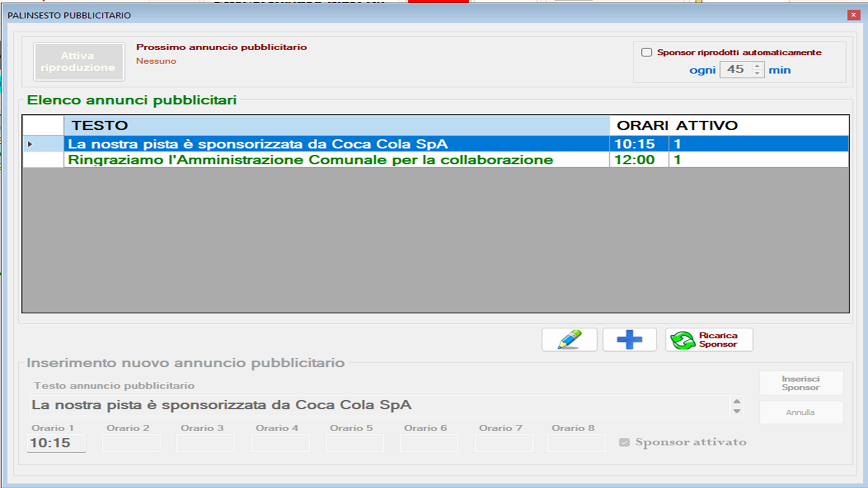This screenshot has width=868, height=488.
Task: Decrease the minutes spinner value
Action: [x=757, y=74]
